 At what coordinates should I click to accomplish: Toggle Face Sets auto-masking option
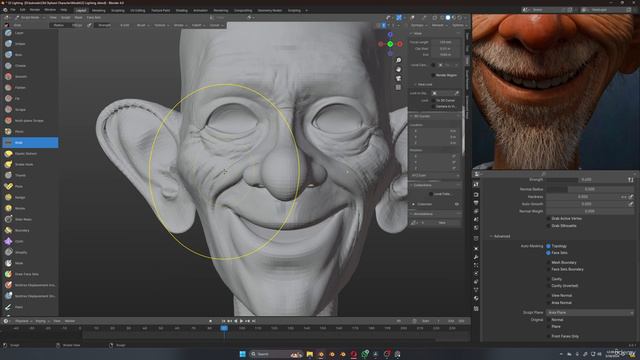(x=549, y=253)
